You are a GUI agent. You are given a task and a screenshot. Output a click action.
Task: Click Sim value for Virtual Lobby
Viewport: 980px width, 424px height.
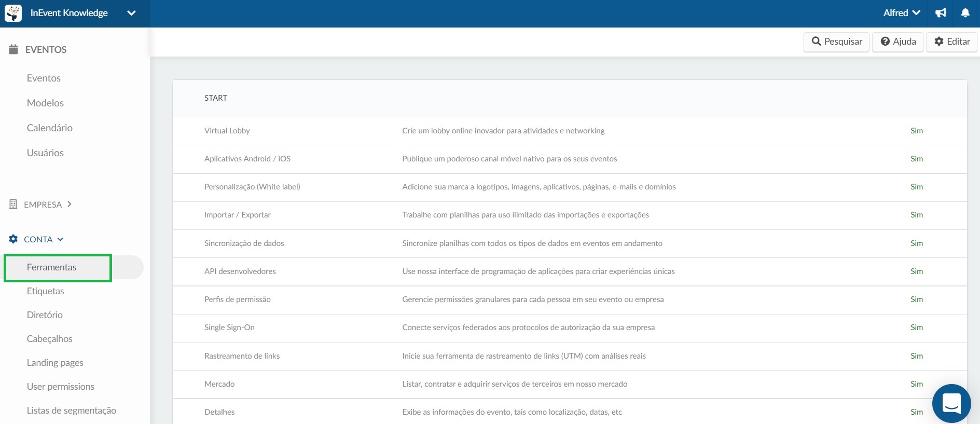(917, 131)
